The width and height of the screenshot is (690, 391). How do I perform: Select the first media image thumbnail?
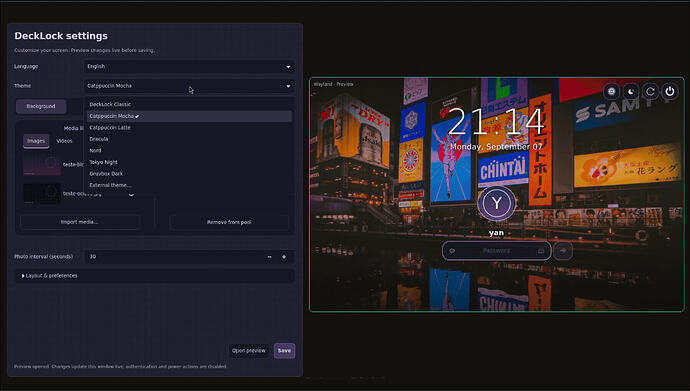click(42, 165)
